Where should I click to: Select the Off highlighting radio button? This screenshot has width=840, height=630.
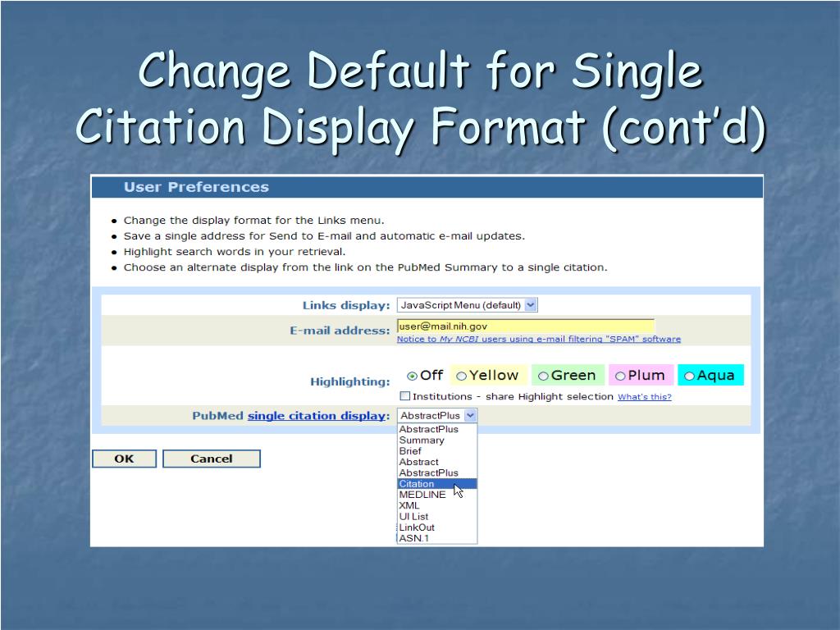point(412,376)
